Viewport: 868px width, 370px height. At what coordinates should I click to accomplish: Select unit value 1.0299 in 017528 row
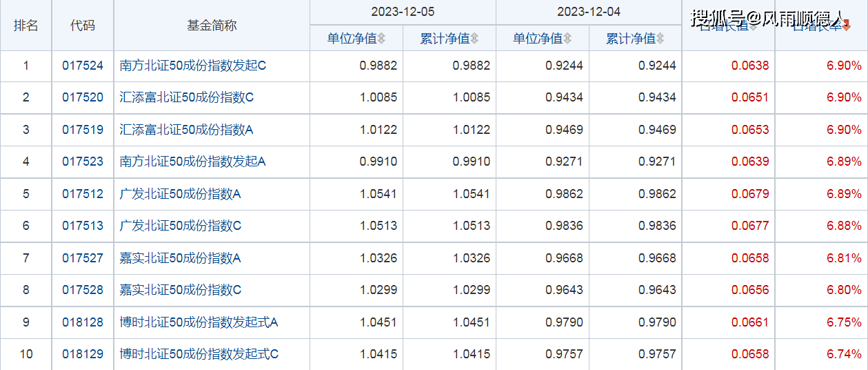379,290
